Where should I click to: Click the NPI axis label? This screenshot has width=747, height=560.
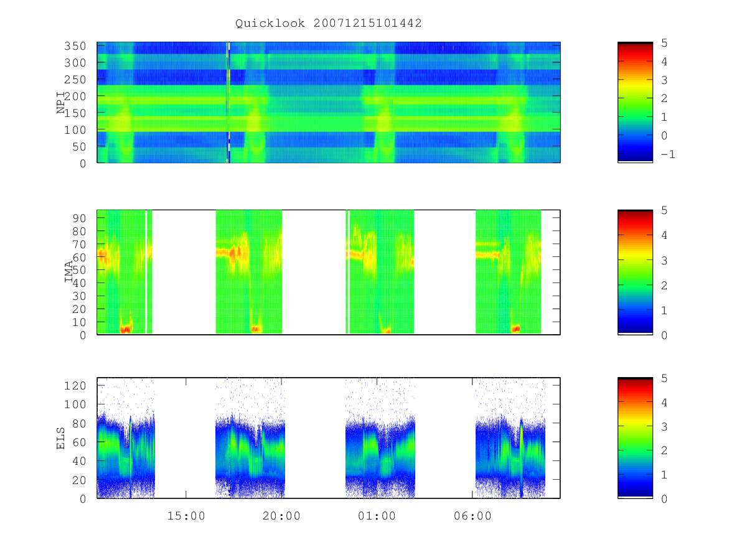(61, 103)
